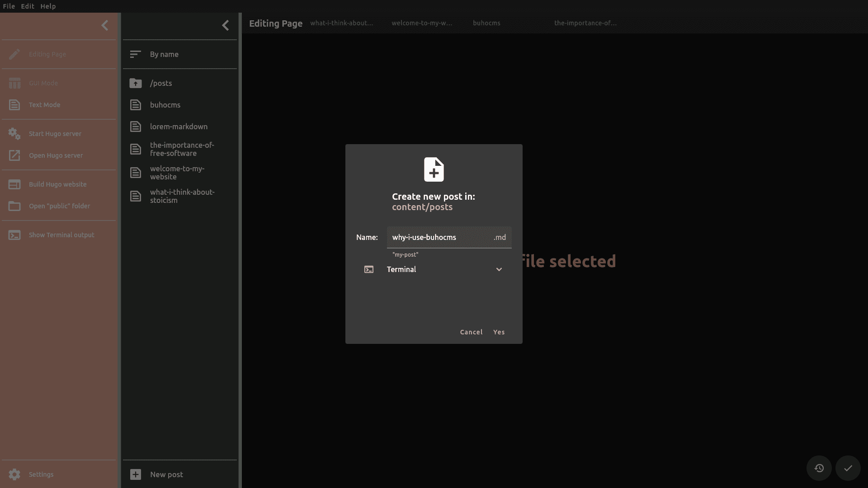
Task: Open the File menu
Action: coord(9,6)
